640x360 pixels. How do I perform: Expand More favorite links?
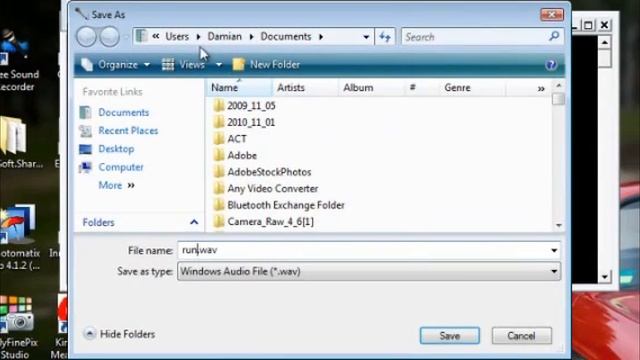(x=116, y=185)
